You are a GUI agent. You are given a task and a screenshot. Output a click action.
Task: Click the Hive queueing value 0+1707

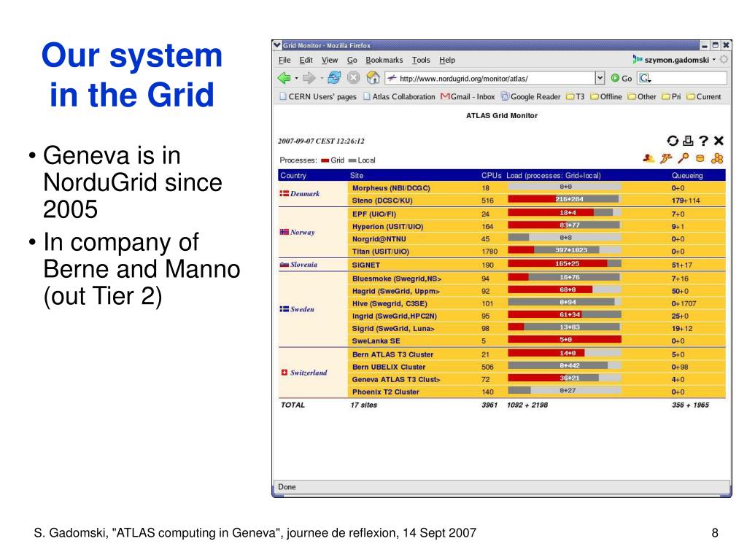(684, 303)
